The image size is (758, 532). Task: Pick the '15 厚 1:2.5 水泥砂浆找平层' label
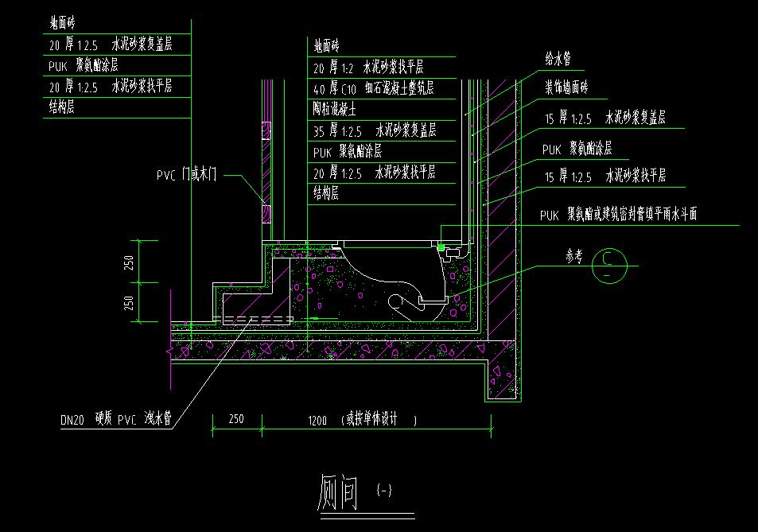pyautogui.click(x=605, y=176)
